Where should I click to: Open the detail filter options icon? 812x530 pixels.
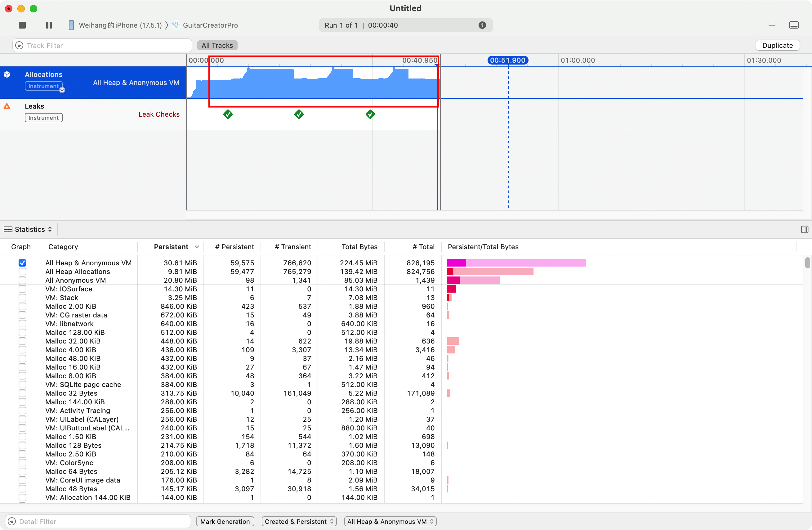(x=12, y=522)
